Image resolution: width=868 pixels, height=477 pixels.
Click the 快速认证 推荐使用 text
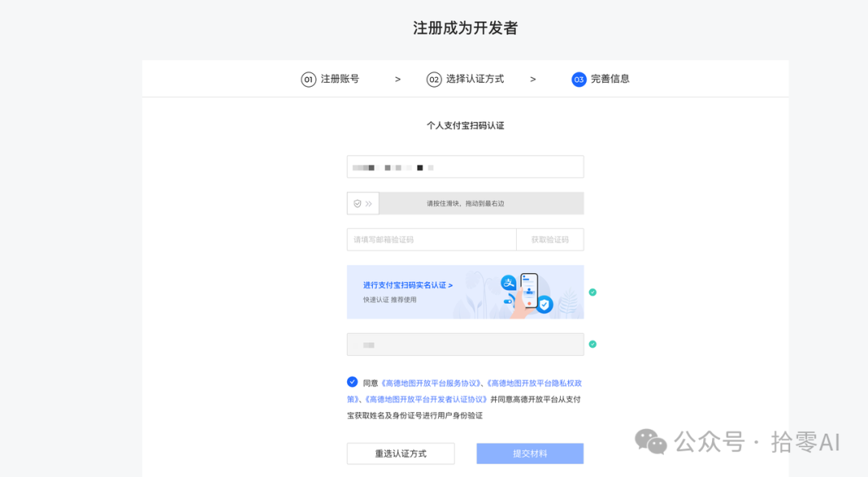click(390, 300)
